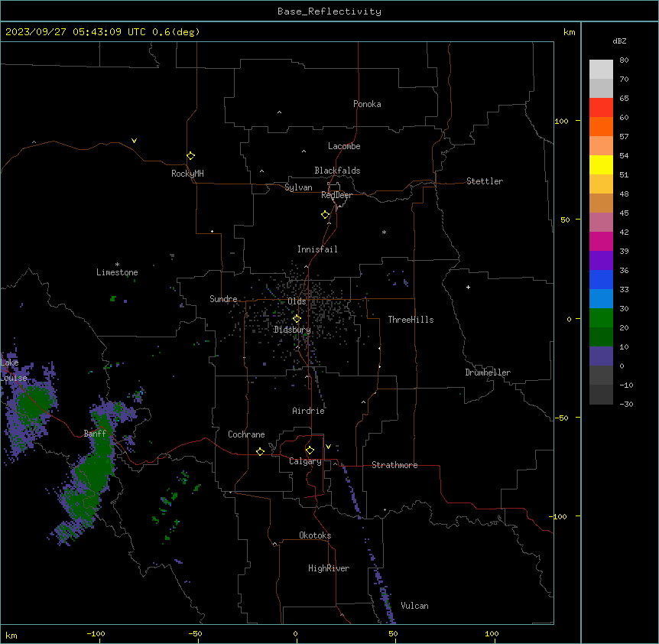
Task: Click the 80 value on the dBZ legend
Action: (624, 60)
